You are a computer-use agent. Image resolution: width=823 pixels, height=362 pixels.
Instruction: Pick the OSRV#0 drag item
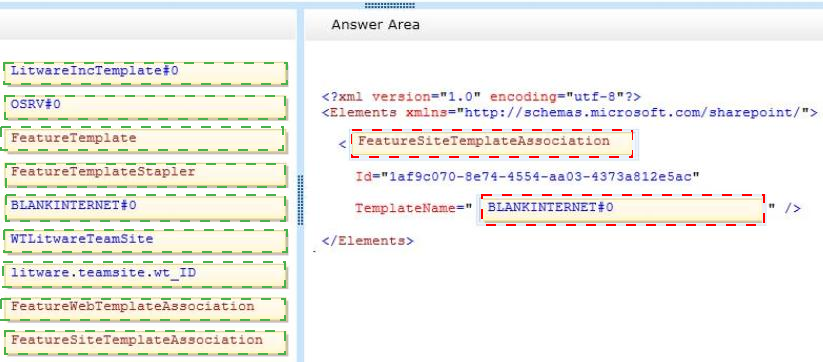tap(145, 107)
